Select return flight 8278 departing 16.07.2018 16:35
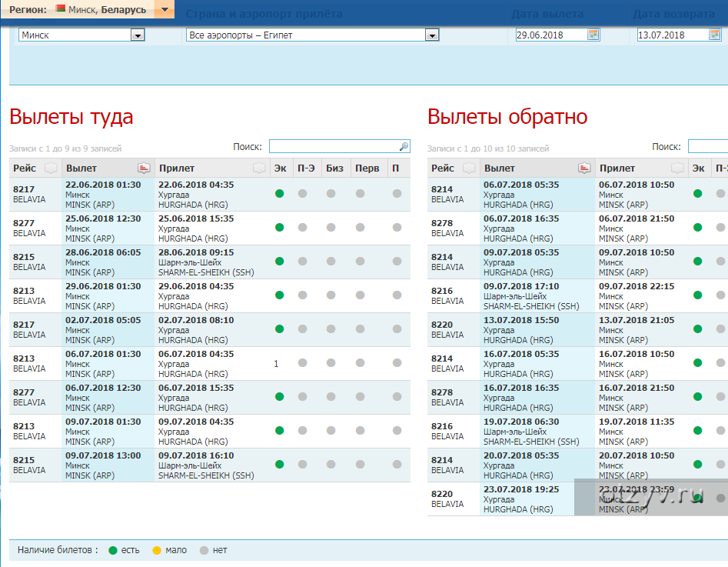Viewport: 728px width, 567px height. point(577,398)
